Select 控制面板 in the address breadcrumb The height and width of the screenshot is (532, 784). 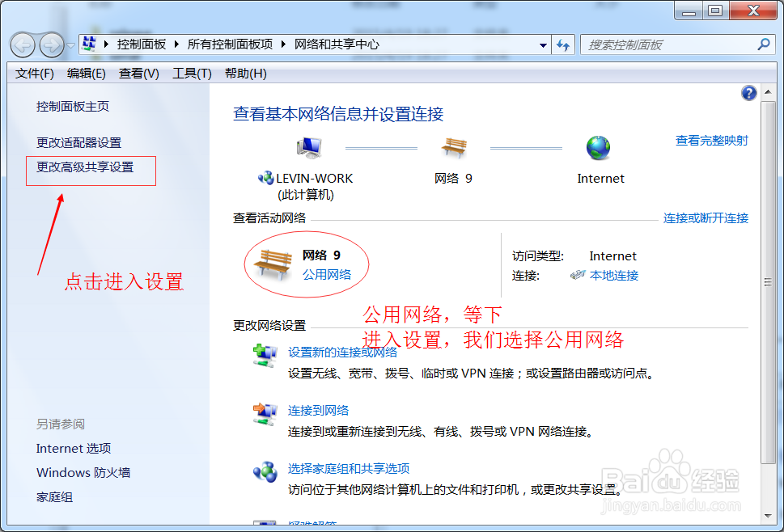coord(141,44)
